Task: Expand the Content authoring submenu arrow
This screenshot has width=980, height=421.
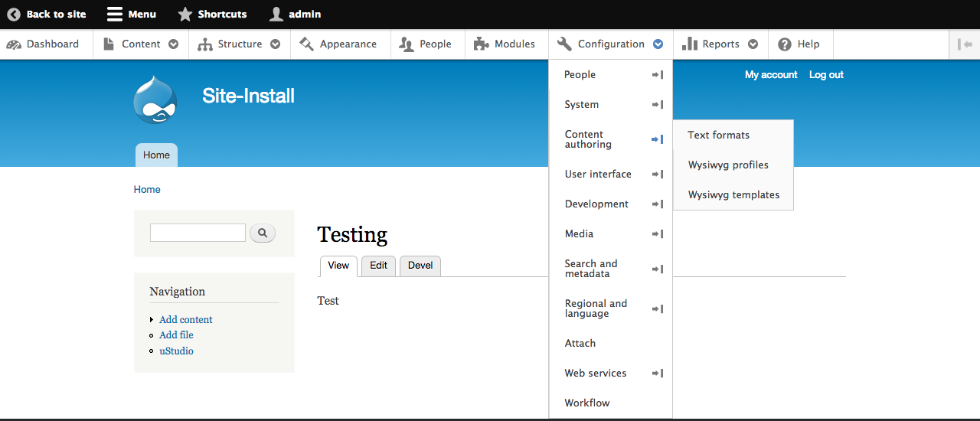Action: [657, 139]
